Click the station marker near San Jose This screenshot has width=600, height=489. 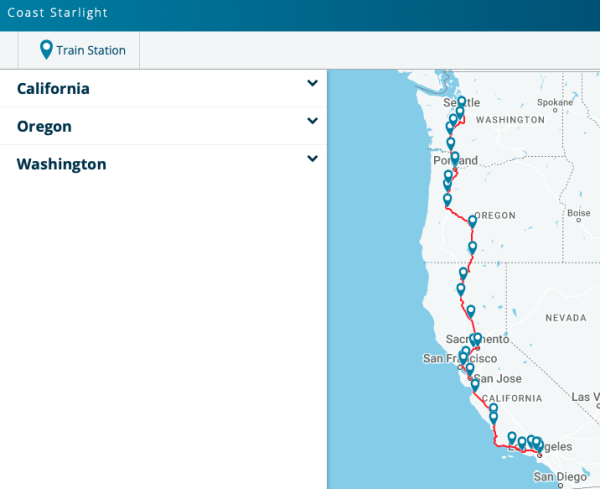tap(470, 370)
